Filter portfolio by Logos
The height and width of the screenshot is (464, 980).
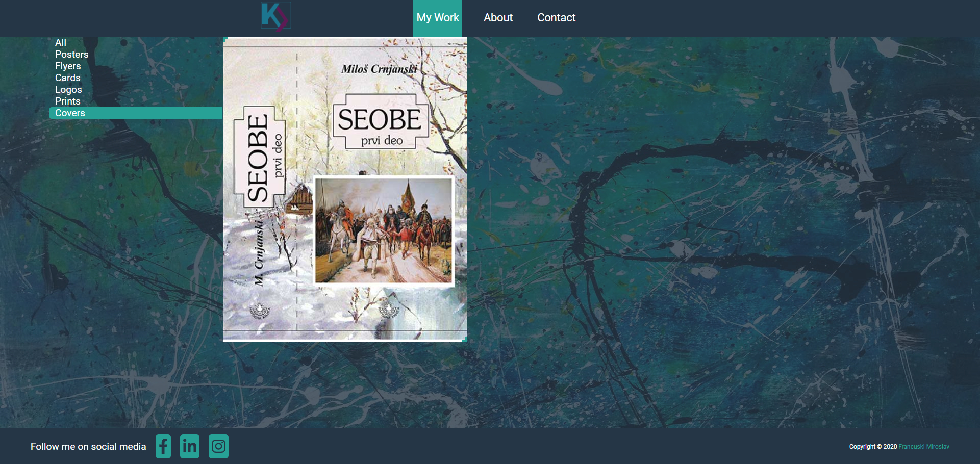[x=68, y=89]
